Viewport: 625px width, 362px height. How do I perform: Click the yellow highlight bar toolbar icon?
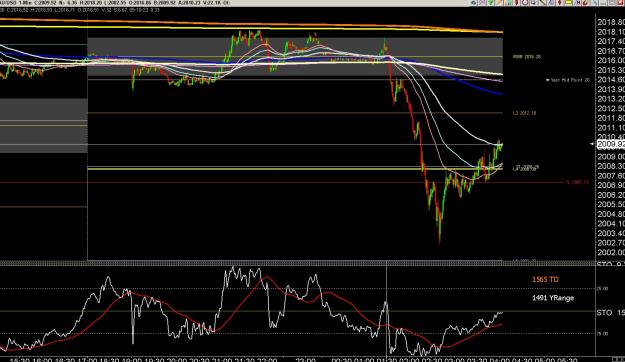568,2
